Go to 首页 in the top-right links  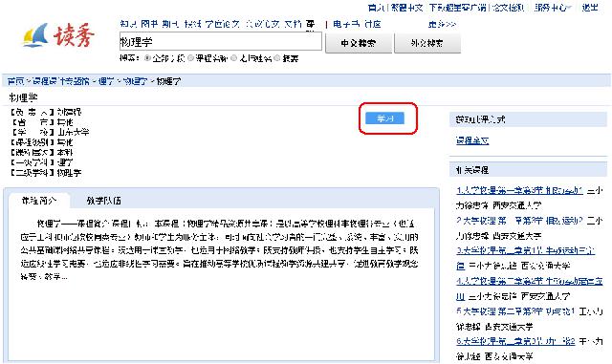[x=376, y=8]
